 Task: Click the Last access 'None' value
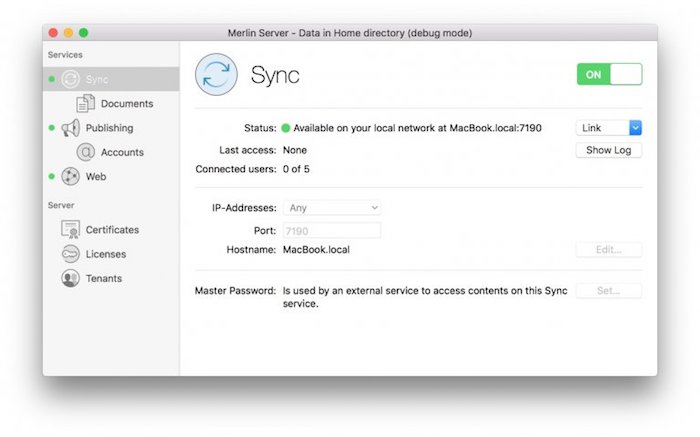pyautogui.click(x=295, y=150)
